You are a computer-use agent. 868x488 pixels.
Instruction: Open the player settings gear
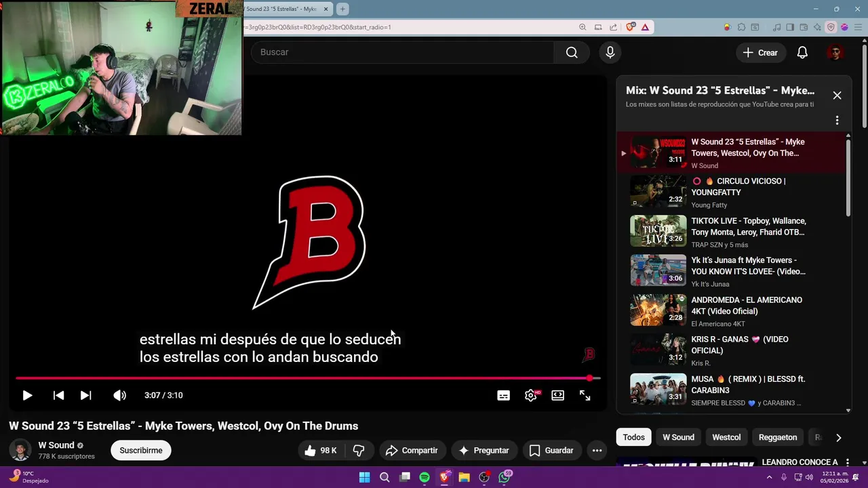pos(531,395)
